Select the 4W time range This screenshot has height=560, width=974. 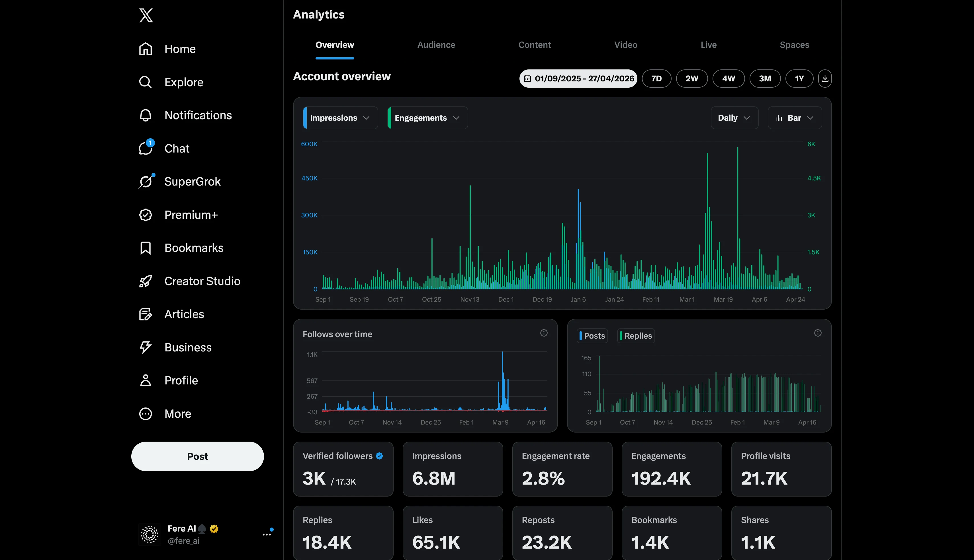pyautogui.click(x=729, y=79)
